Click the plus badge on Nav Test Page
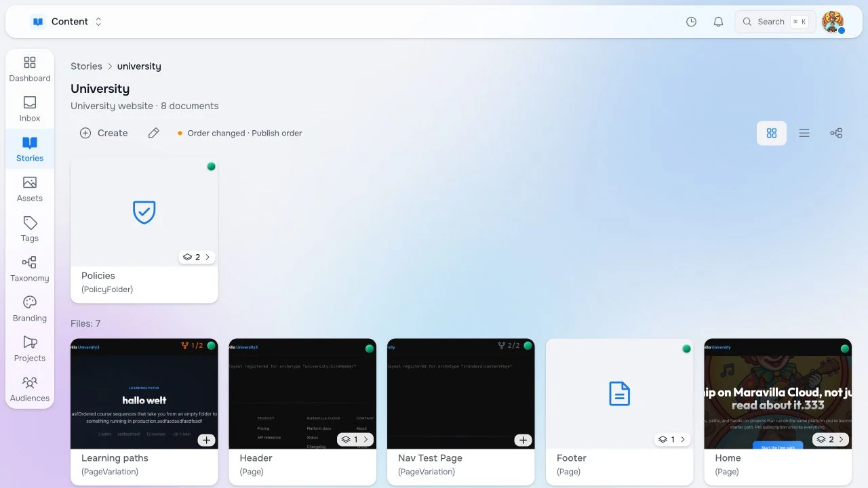 click(x=523, y=440)
